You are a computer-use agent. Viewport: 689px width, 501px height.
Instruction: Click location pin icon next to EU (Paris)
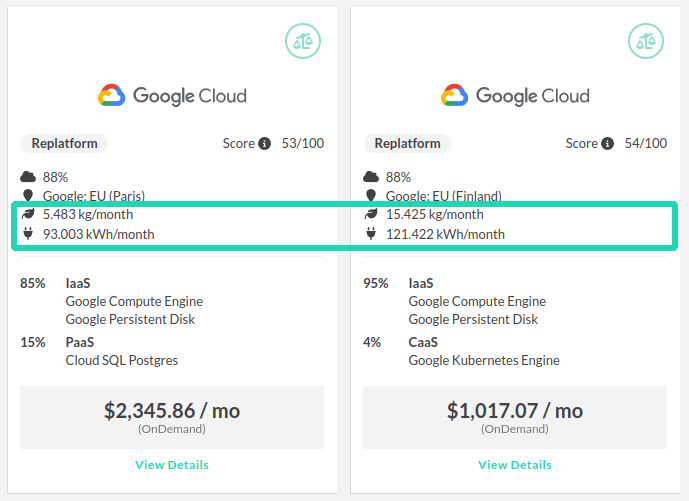click(x=28, y=195)
